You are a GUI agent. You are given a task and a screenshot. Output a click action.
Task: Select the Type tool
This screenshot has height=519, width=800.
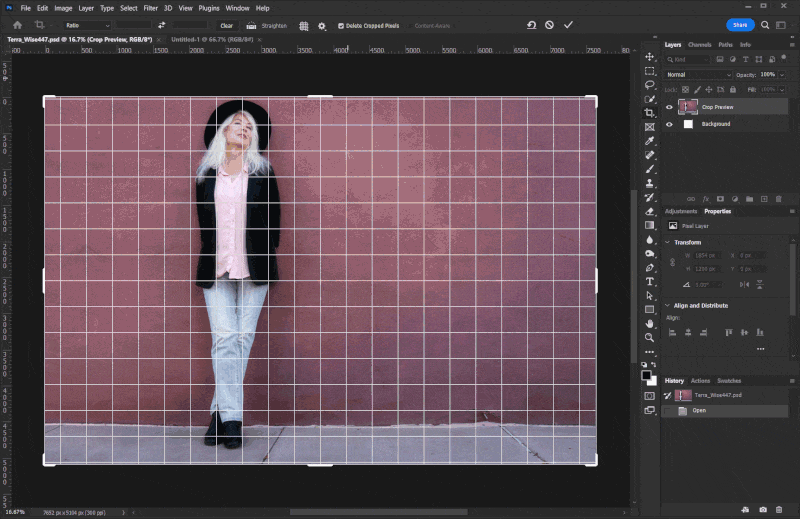click(x=650, y=282)
